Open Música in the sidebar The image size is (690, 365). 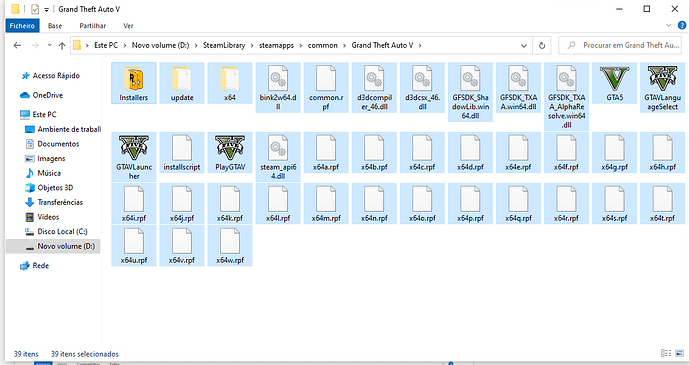click(49, 173)
